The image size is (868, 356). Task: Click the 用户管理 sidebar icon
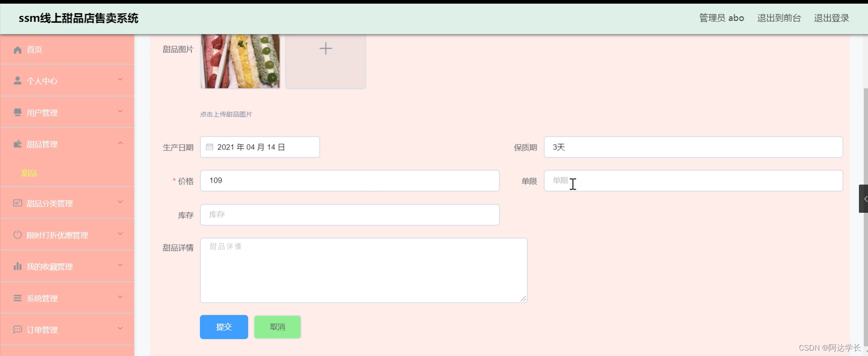point(18,112)
